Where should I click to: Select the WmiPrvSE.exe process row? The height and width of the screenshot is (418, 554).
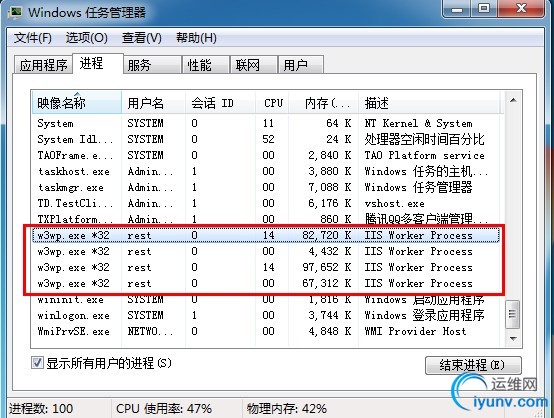point(266,331)
